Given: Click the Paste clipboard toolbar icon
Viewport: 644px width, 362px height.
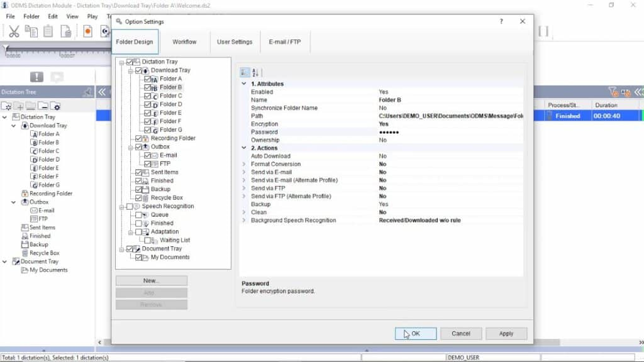Looking at the screenshot, I should pyautogui.click(x=48, y=31).
